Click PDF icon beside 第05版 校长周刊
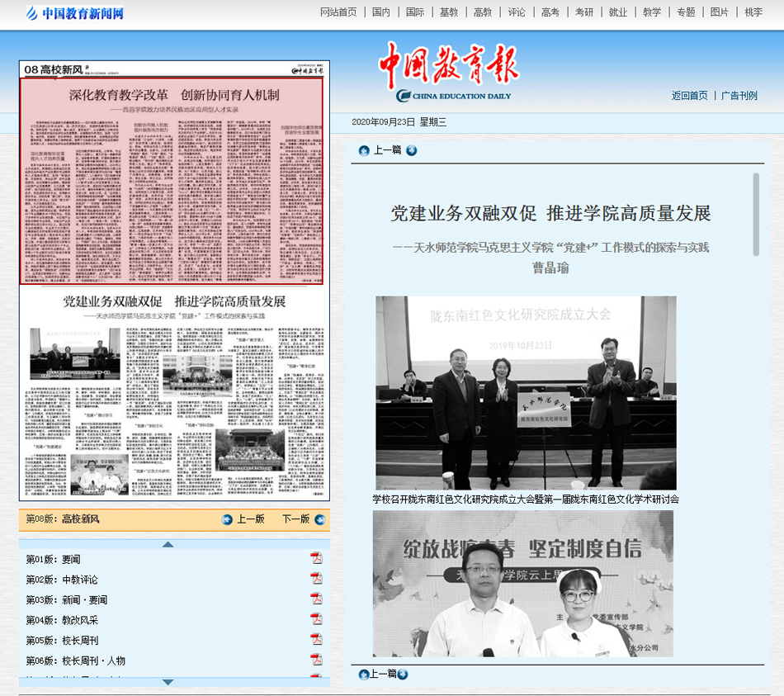Image resolution: width=784 pixels, height=696 pixels. [x=316, y=640]
